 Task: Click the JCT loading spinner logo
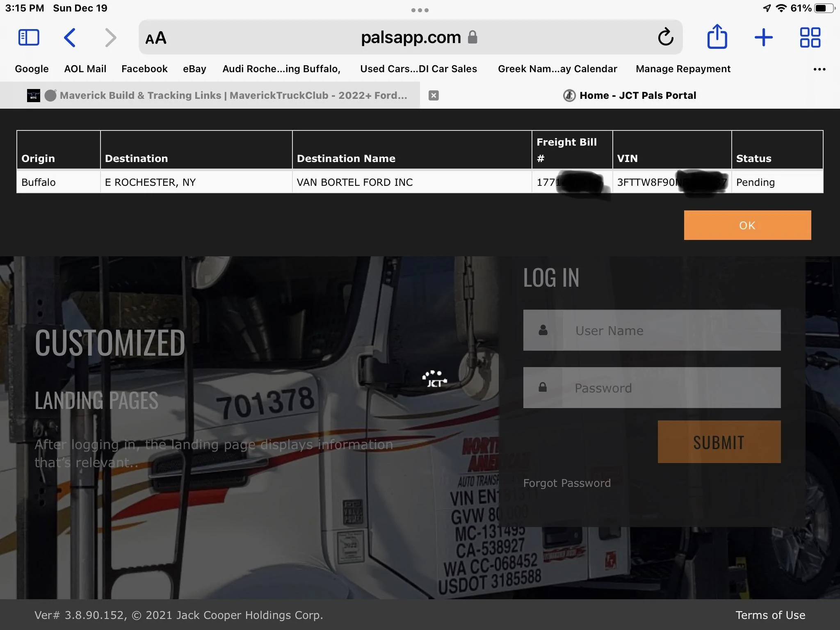point(434,379)
